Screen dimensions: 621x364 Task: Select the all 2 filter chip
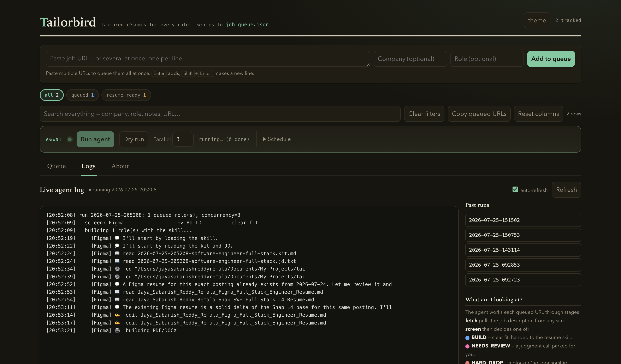52,95
